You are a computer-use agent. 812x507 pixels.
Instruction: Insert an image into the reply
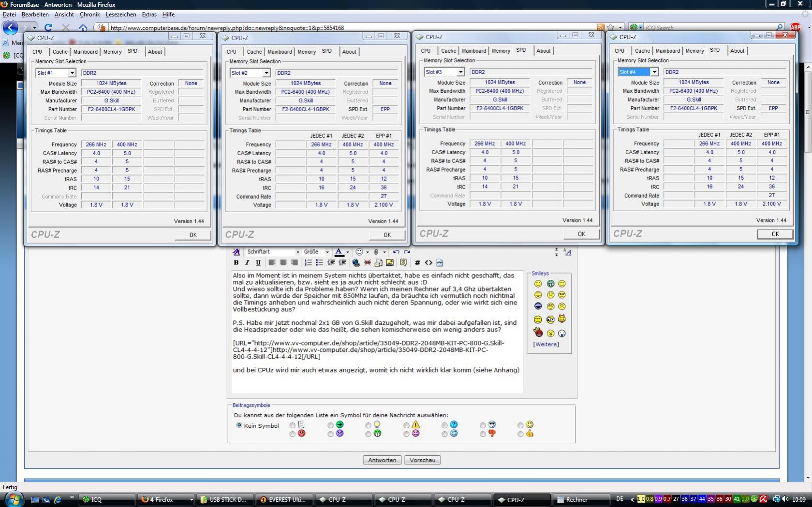[390, 263]
